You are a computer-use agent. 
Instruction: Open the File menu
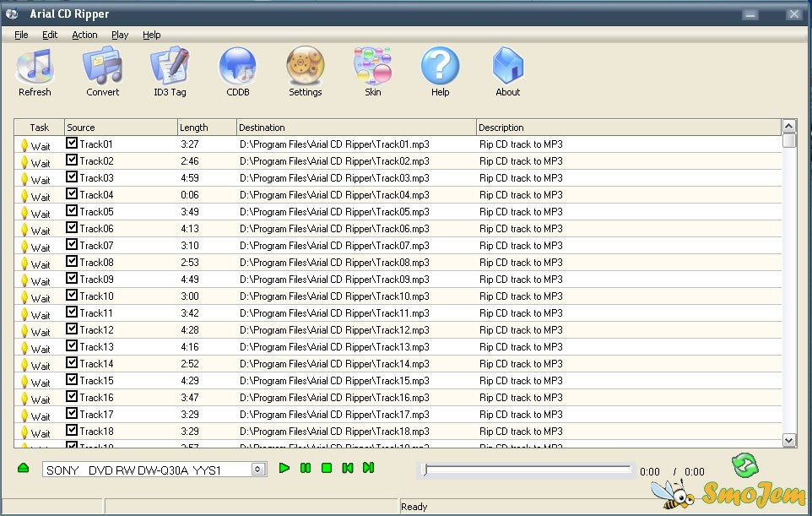(21, 35)
